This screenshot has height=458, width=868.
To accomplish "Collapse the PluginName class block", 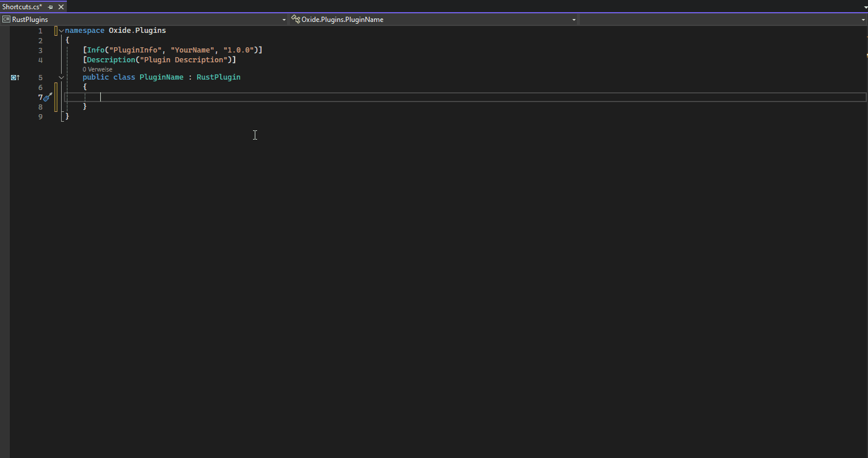I will [61, 77].
